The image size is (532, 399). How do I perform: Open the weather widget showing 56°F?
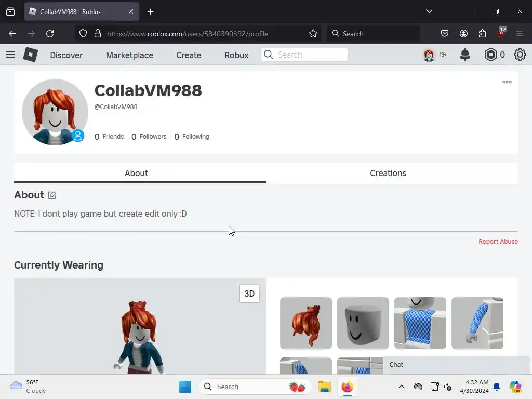click(x=28, y=387)
